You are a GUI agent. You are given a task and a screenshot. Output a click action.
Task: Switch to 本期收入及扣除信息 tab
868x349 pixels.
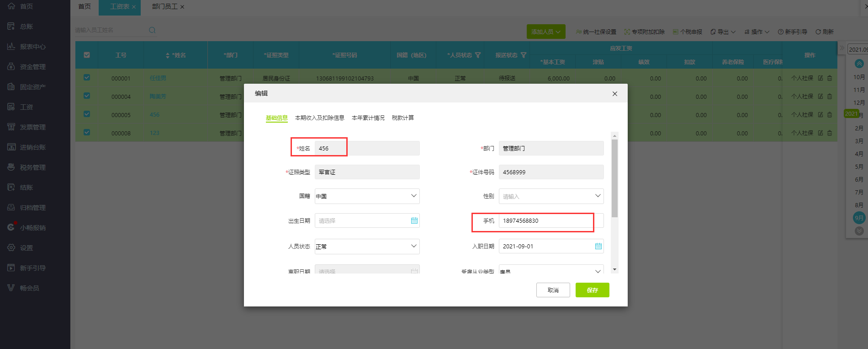[x=319, y=118]
